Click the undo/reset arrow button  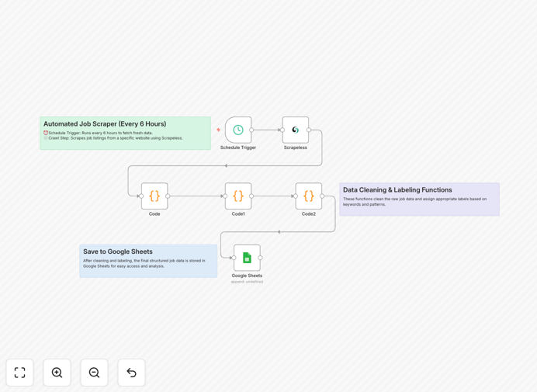pyautogui.click(x=131, y=373)
